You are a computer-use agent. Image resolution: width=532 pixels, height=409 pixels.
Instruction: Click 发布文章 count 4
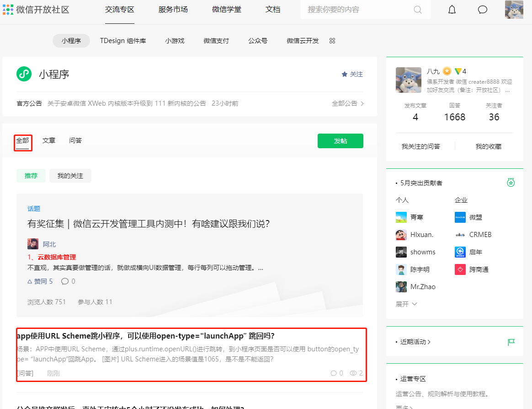pyautogui.click(x=415, y=117)
